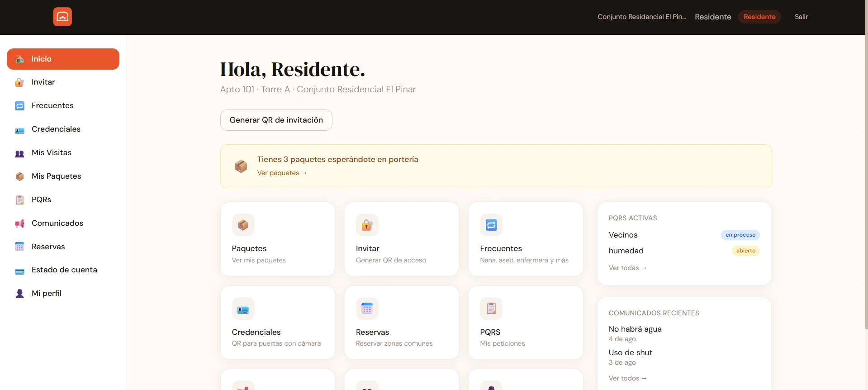This screenshot has height=390, width=868.
Task: Click the repeat icon on Frecuentes card
Action: click(x=491, y=225)
